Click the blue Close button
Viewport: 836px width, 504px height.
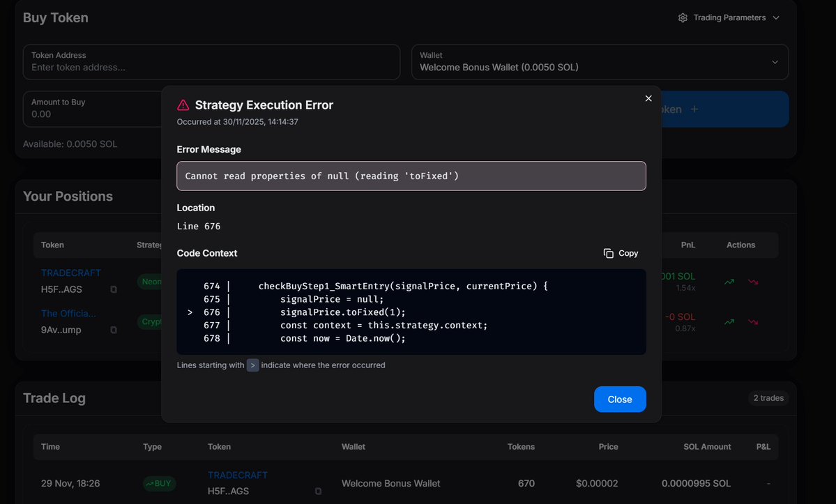(620, 399)
